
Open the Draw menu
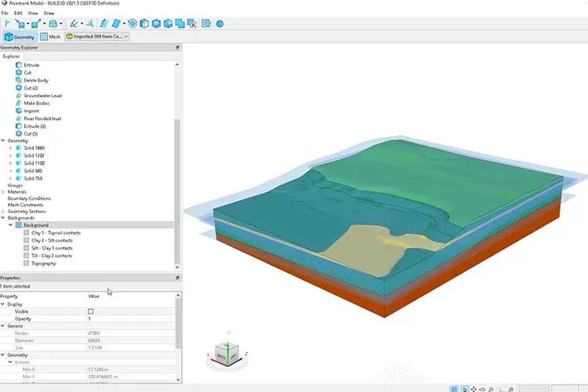tap(49, 13)
